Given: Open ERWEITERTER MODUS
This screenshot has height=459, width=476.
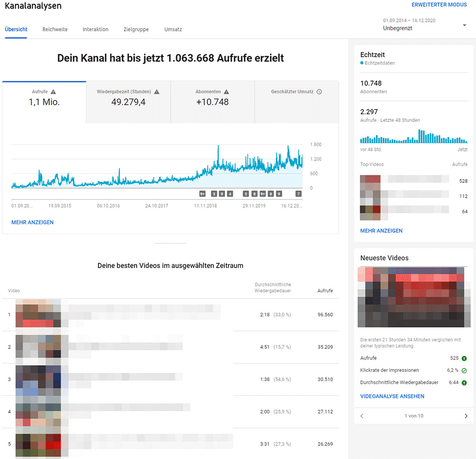Looking at the screenshot, I should point(439,5).
